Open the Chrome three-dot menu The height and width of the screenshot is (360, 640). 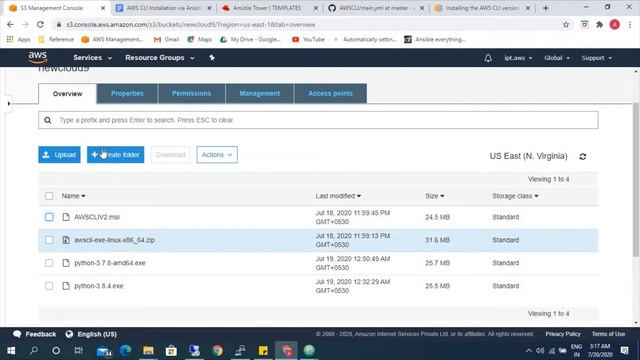[x=630, y=24]
